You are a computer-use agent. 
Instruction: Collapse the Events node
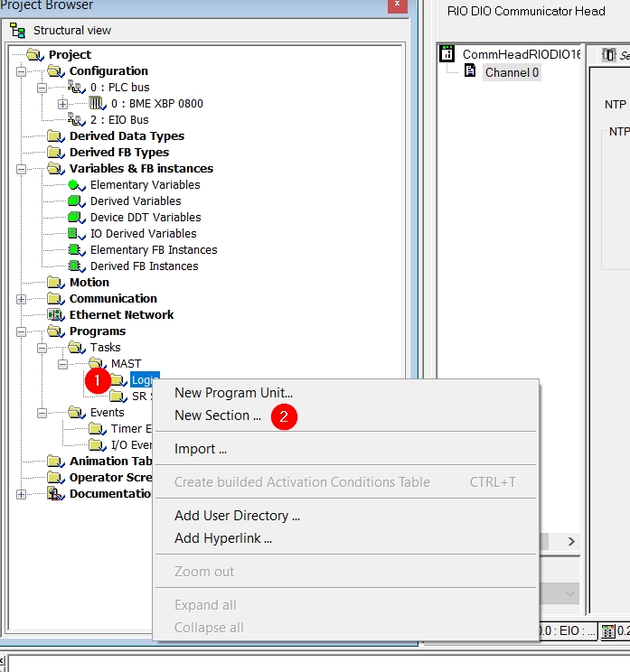click(x=42, y=413)
